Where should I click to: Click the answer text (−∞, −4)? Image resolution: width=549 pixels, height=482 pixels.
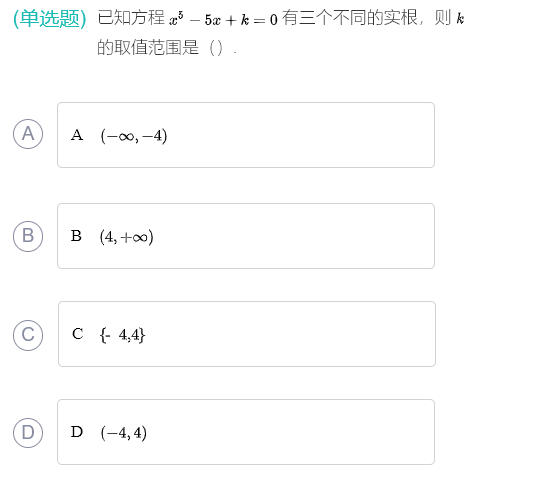coord(134,136)
